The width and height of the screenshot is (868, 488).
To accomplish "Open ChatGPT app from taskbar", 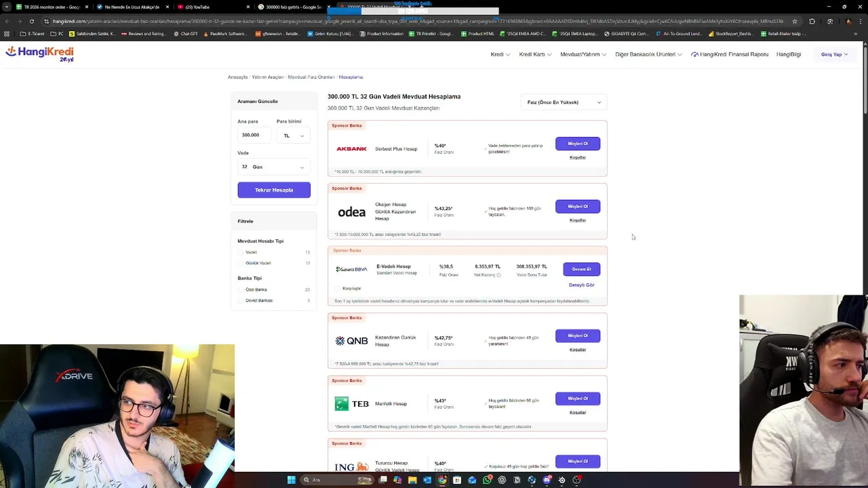I will tap(502, 480).
